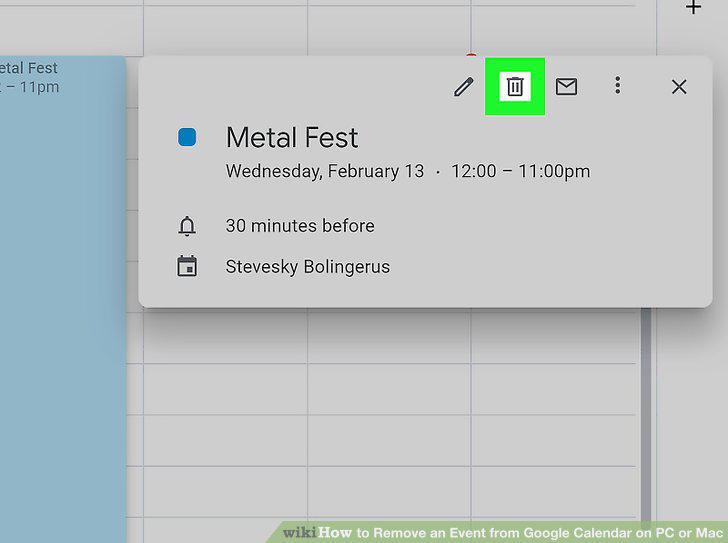Email event details via the envelope icon
The image size is (728, 543).
tap(566, 87)
